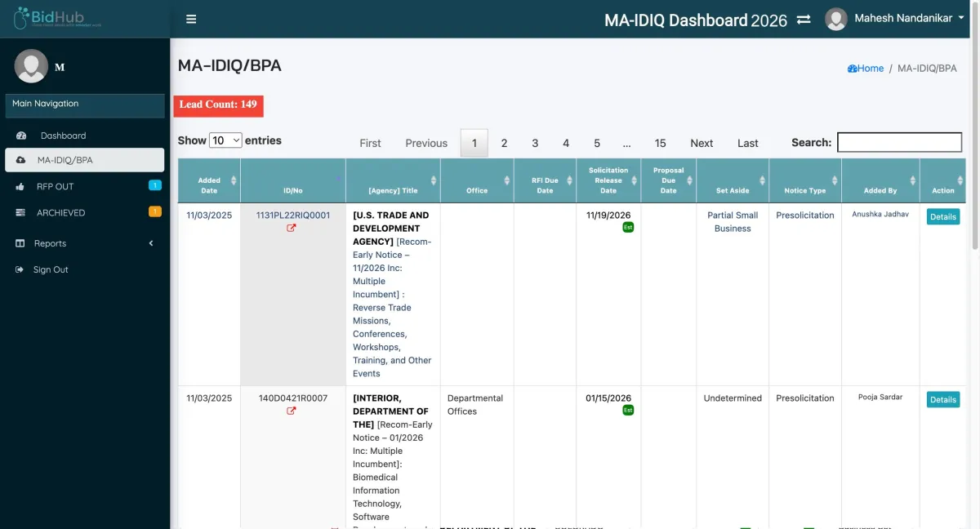Open the Show entries dropdown
Image resolution: width=980 pixels, height=529 pixels.
[x=225, y=140]
